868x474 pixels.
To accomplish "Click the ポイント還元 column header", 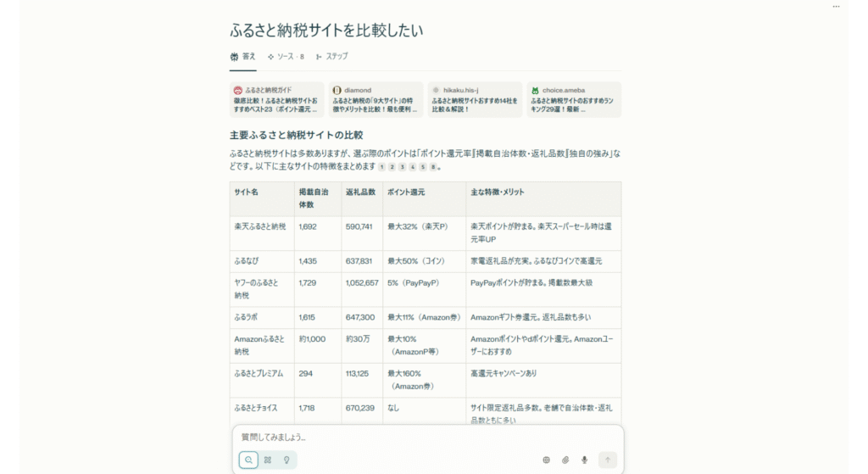I will (x=425, y=198).
